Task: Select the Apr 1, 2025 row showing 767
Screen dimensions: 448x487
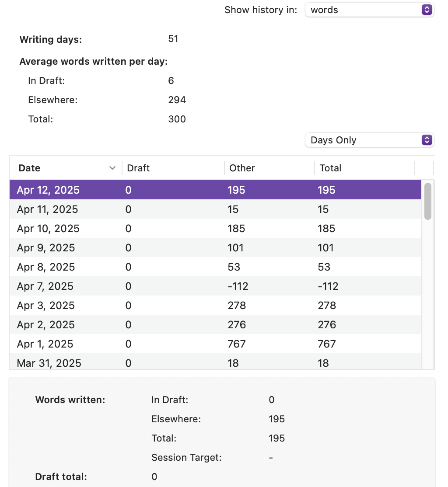Action: pos(215,344)
